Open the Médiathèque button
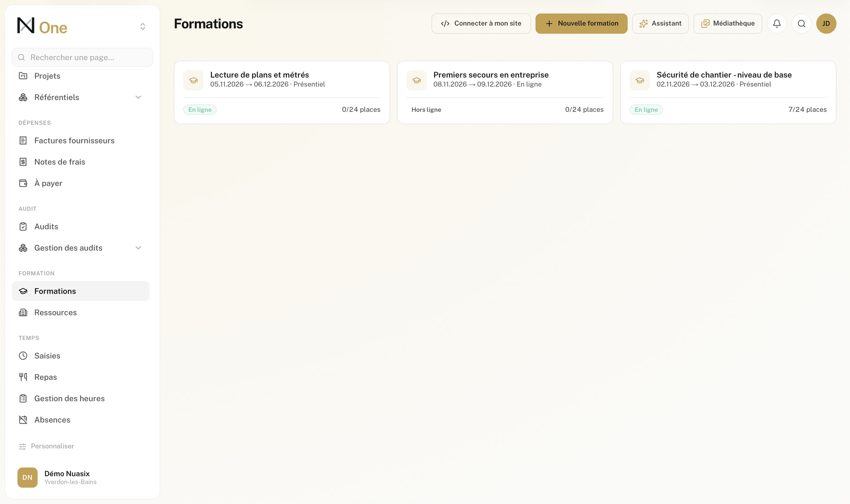Image resolution: width=850 pixels, height=504 pixels. pyautogui.click(x=728, y=23)
